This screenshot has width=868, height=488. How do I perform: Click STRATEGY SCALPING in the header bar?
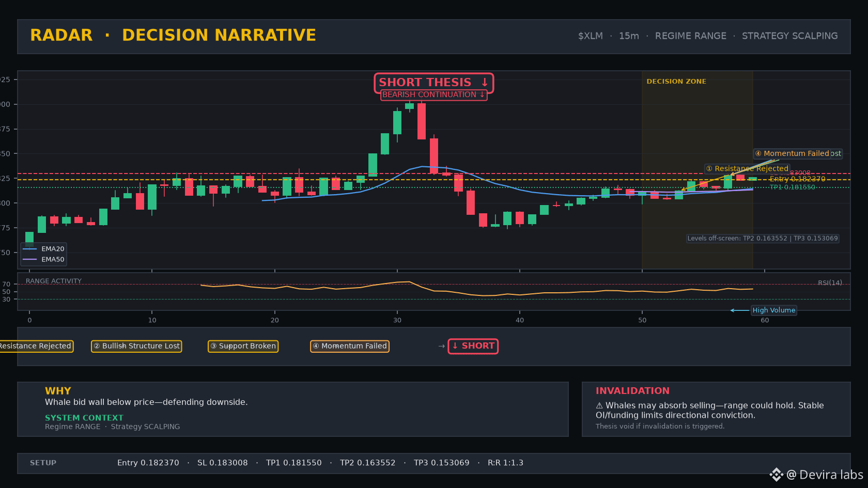(x=790, y=36)
